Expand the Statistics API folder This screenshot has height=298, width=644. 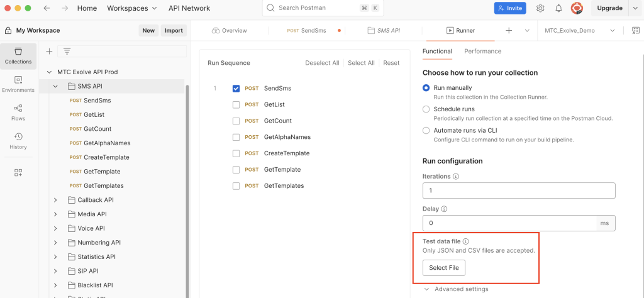pos(55,257)
